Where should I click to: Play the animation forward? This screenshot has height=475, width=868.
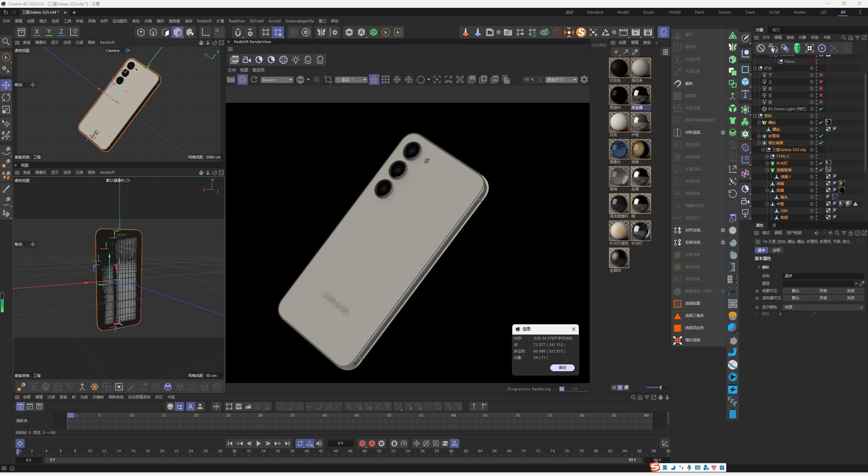click(x=258, y=443)
